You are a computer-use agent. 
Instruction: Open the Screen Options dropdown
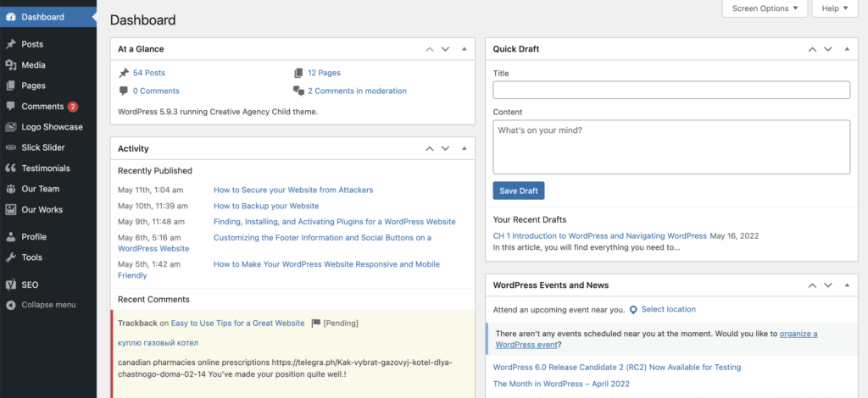pyautogui.click(x=765, y=8)
